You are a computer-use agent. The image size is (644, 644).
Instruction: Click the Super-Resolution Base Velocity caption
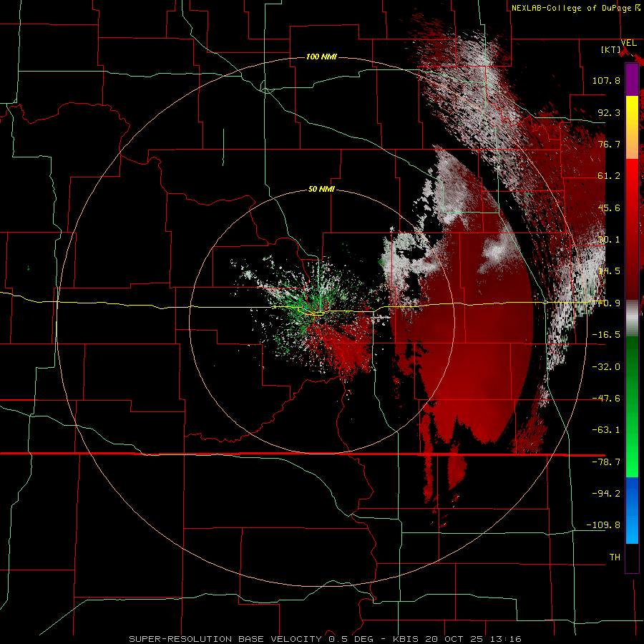tap(325, 639)
